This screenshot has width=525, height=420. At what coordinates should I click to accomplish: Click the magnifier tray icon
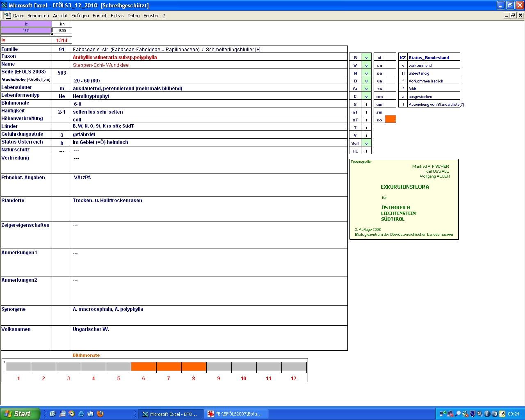pos(458,414)
